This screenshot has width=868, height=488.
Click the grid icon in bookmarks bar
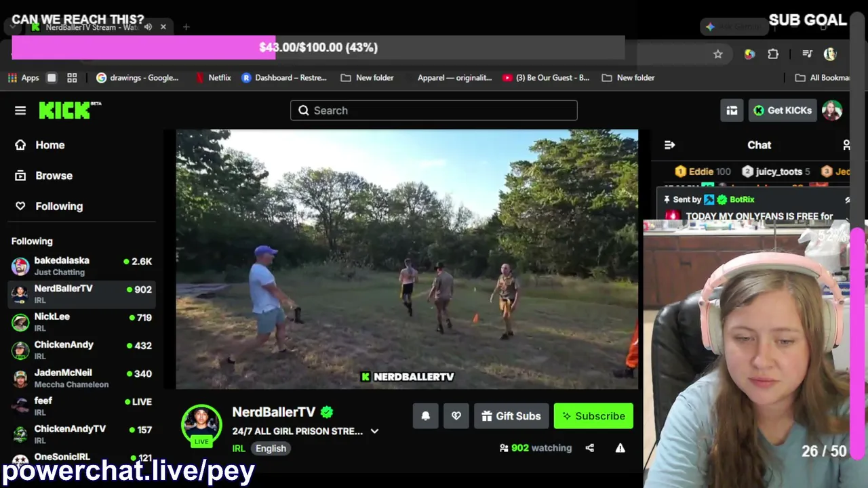click(72, 78)
